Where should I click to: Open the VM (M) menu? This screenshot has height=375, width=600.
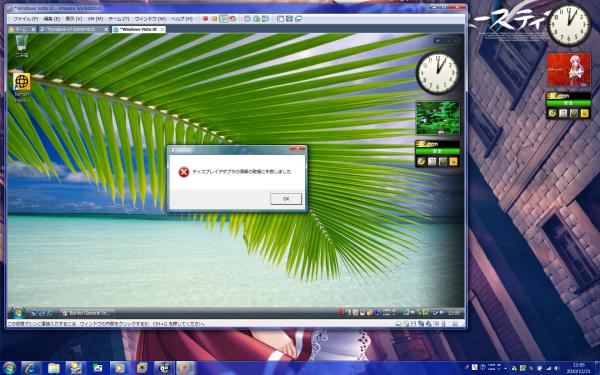click(x=95, y=19)
